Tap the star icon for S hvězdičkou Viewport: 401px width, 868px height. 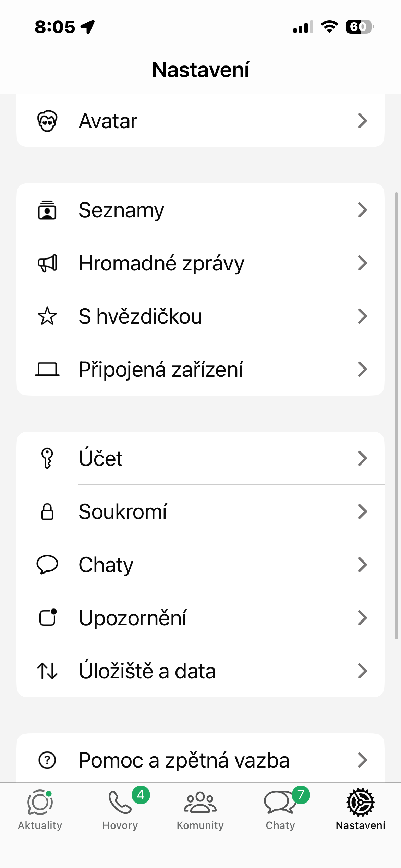47,316
